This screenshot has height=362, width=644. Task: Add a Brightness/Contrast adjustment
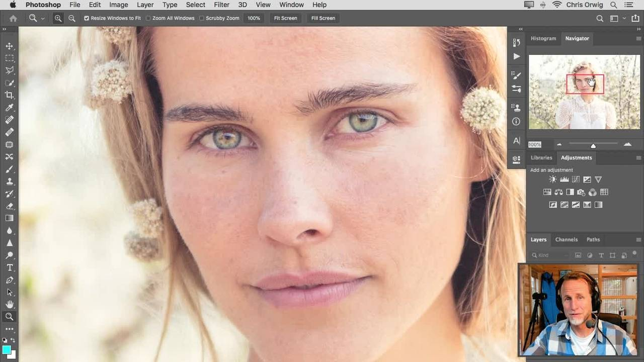(x=553, y=179)
